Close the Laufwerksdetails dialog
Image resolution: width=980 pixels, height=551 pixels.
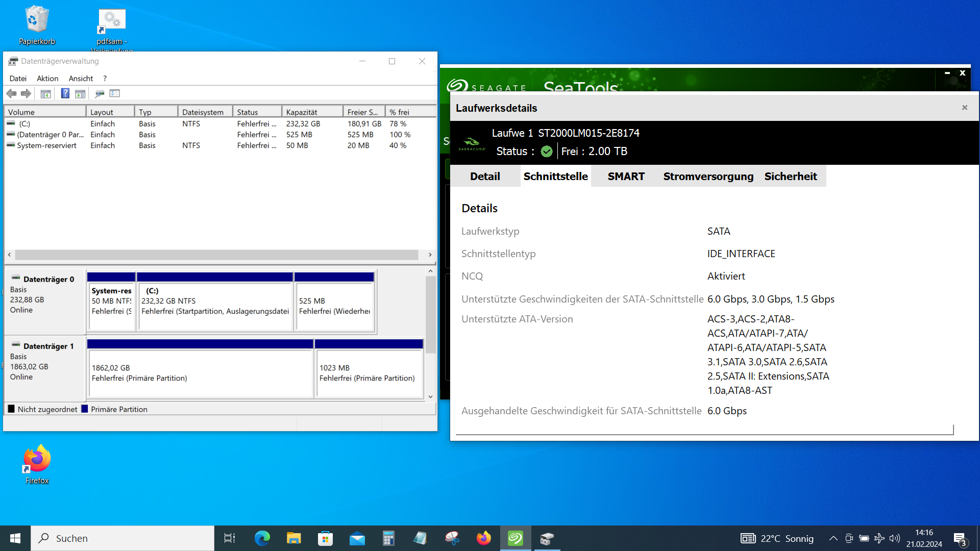click(964, 108)
